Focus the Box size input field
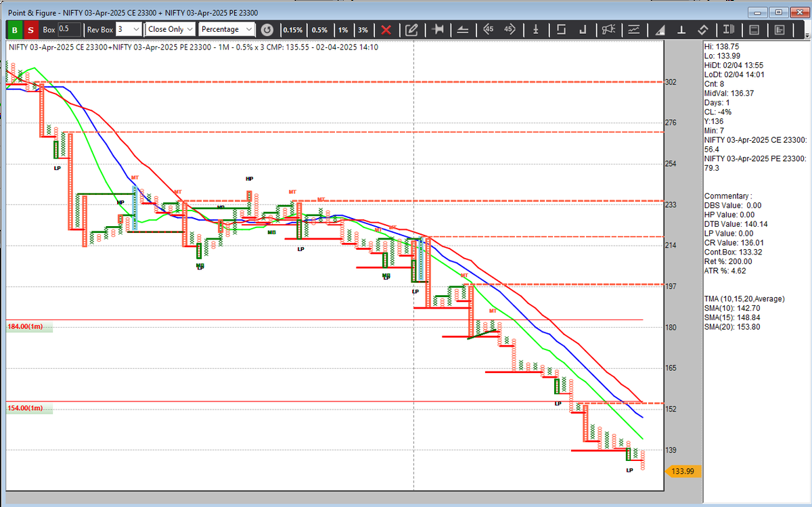 pyautogui.click(x=69, y=29)
